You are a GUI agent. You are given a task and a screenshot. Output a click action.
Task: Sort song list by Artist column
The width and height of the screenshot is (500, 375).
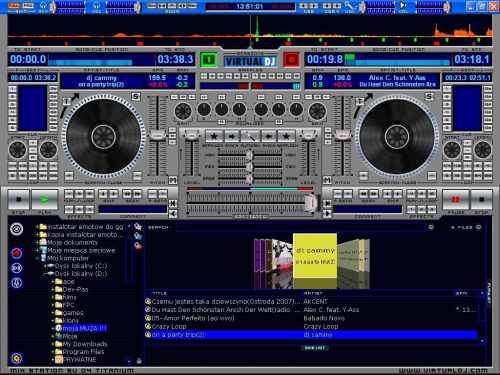(x=378, y=293)
